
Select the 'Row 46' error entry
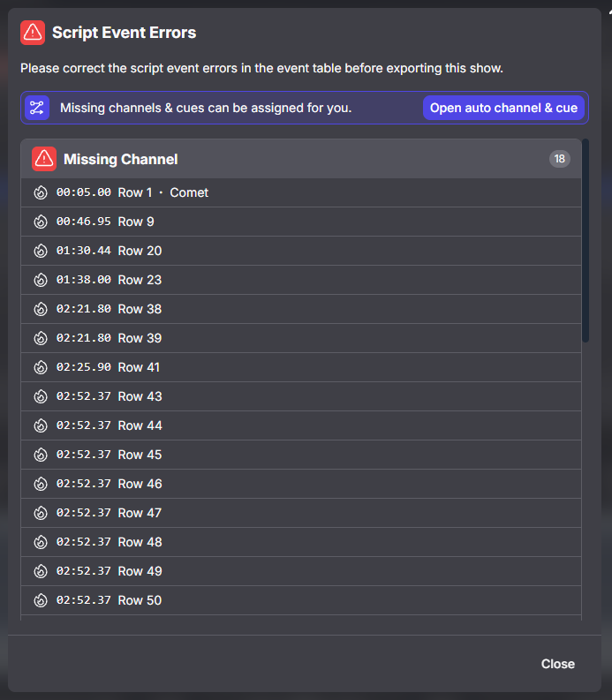[301, 484]
